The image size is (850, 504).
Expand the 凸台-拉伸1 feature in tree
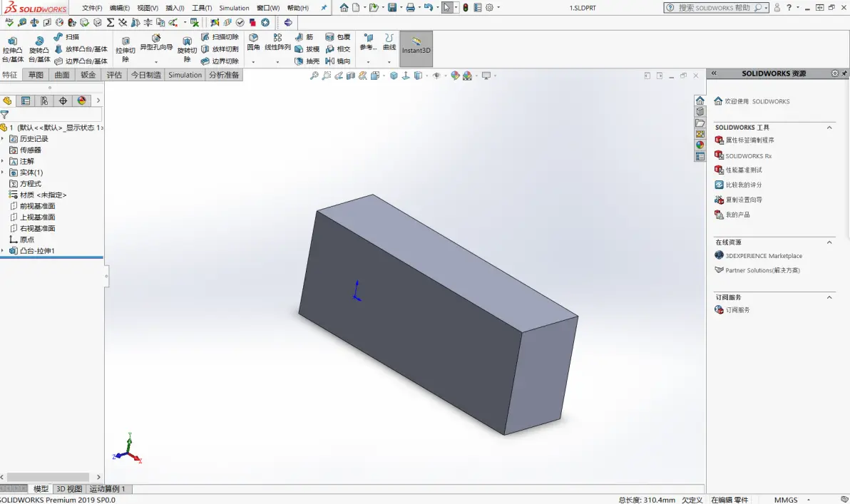3,251
